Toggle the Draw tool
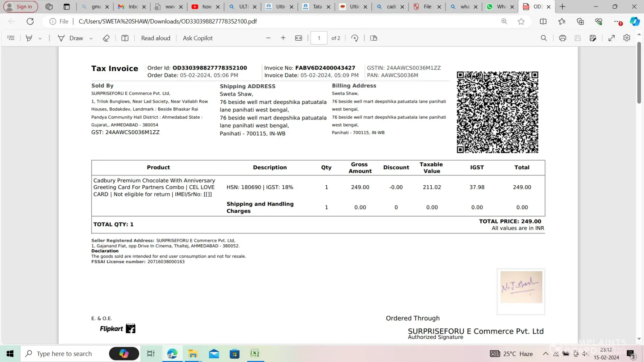Image resolution: width=644 pixels, height=362 pixels. pos(71,38)
